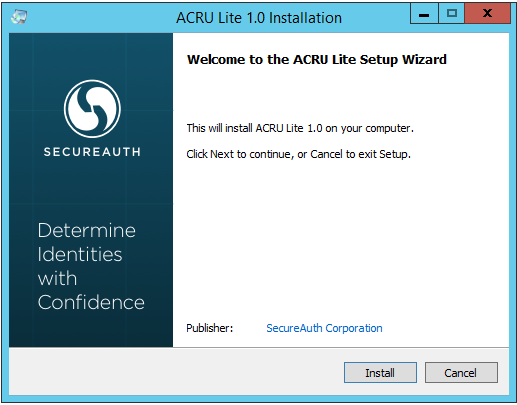Close the installer with the red X
The height and width of the screenshot is (405, 517).
tap(487, 14)
